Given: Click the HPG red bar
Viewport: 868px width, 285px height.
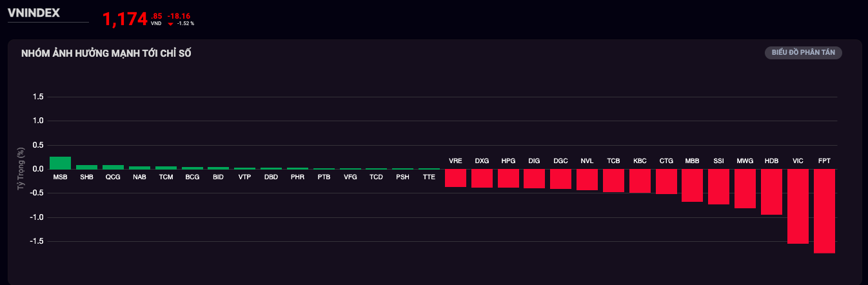Looking at the screenshot, I should click(508, 178).
